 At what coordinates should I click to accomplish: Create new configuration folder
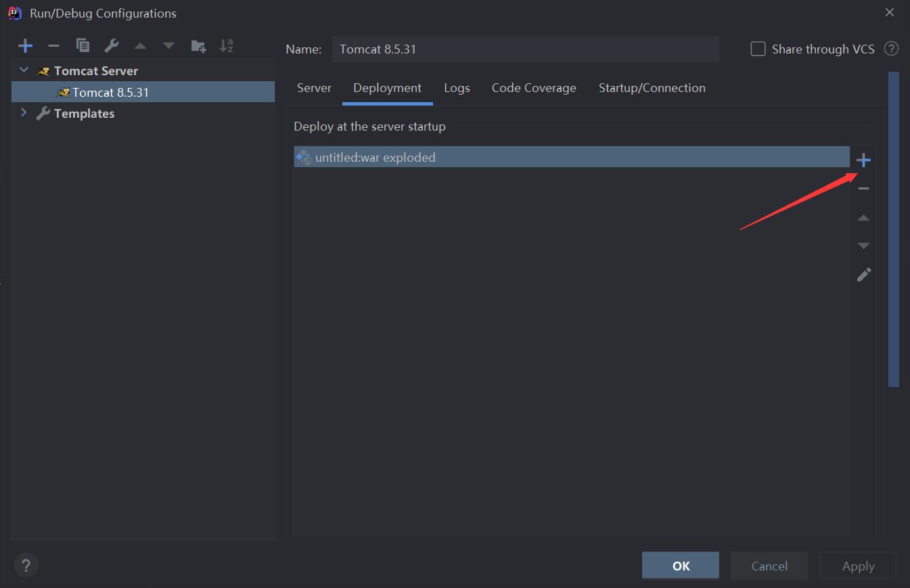(198, 46)
